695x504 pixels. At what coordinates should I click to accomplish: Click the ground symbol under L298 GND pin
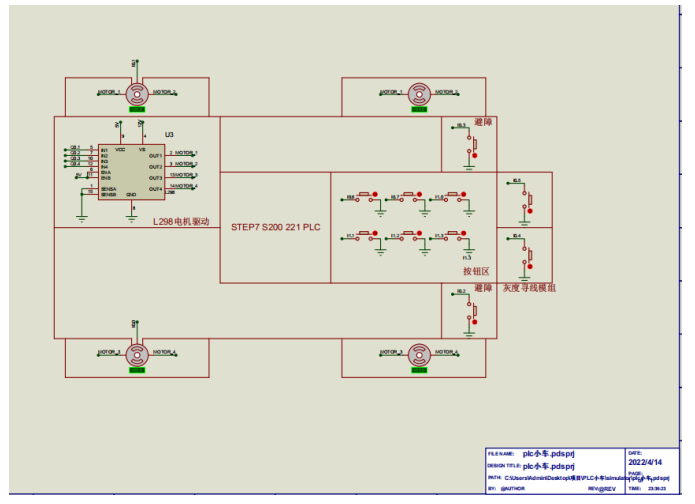132,219
